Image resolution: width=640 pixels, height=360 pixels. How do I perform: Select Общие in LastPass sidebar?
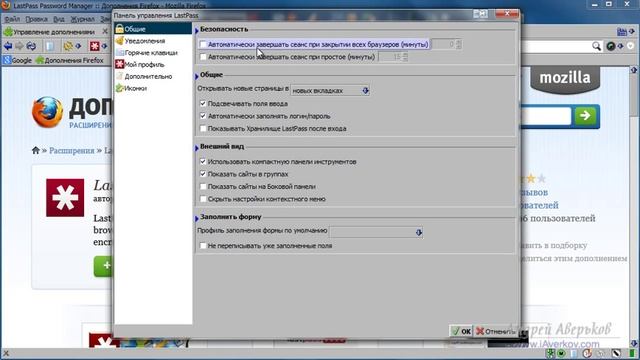click(153, 29)
